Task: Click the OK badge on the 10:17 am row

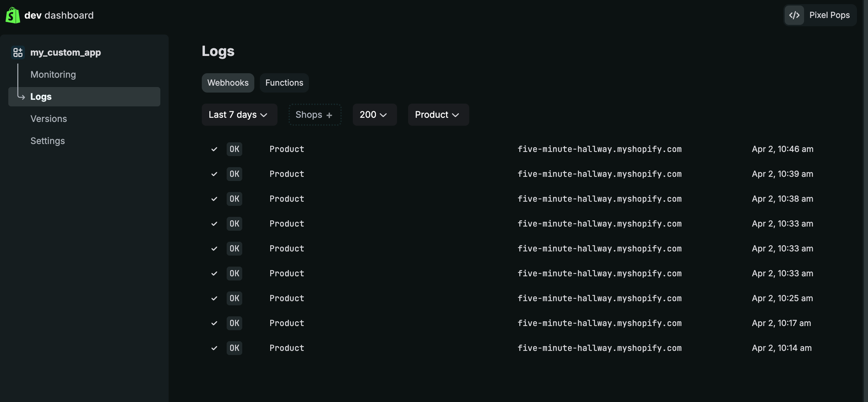Action: click(234, 323)
